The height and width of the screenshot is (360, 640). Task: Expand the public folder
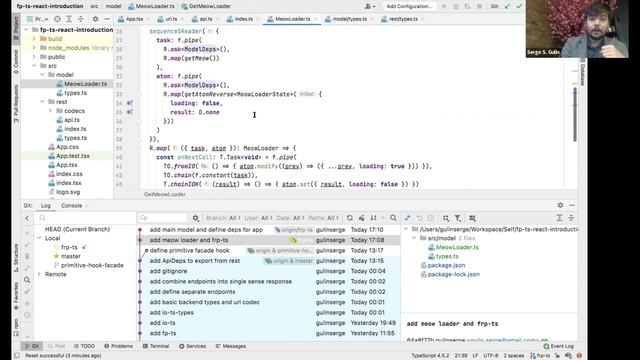[x=34, y=57]
